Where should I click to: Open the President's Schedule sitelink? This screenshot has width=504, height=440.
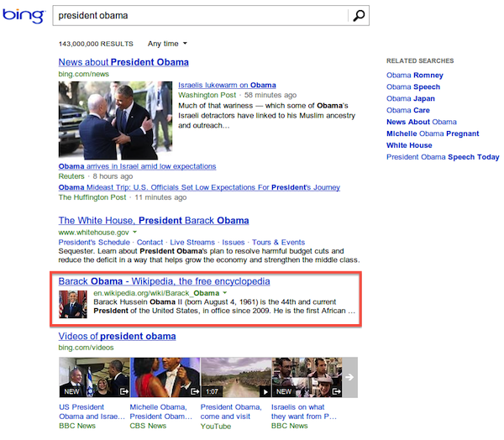(x=94, y=242)
